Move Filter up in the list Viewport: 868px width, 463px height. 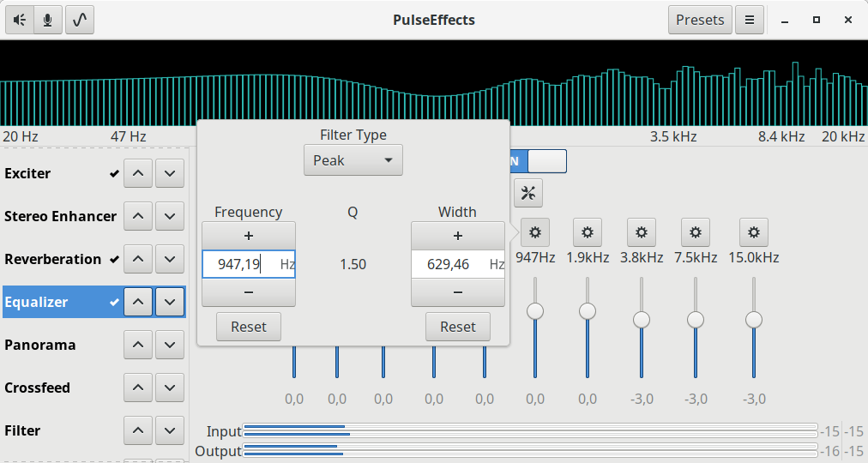click(138, 430)
